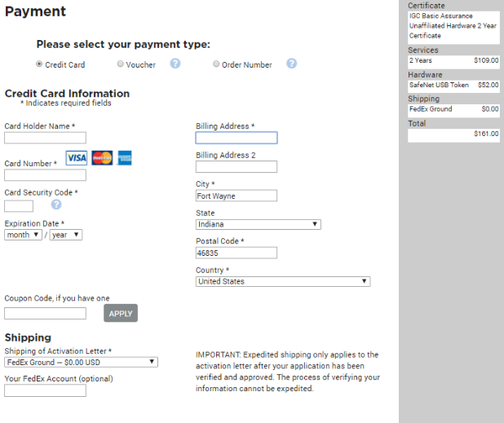
Task: Open Country dropdown showing United States
Action: [282, 281]
